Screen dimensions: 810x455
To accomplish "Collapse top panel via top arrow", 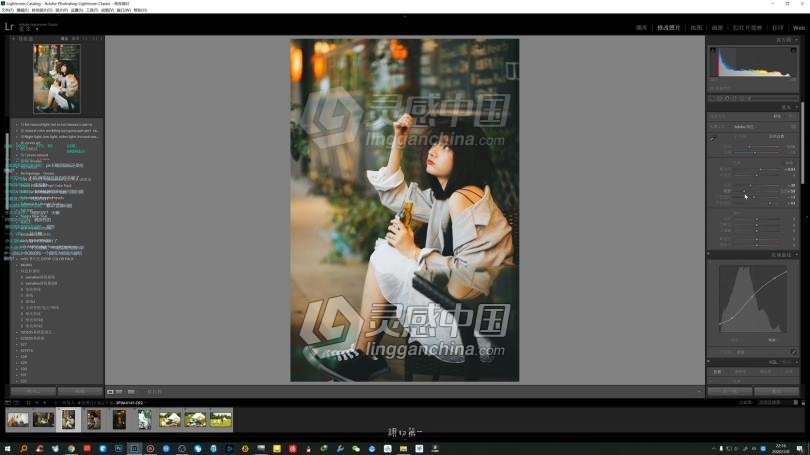I will click(405, 17).
